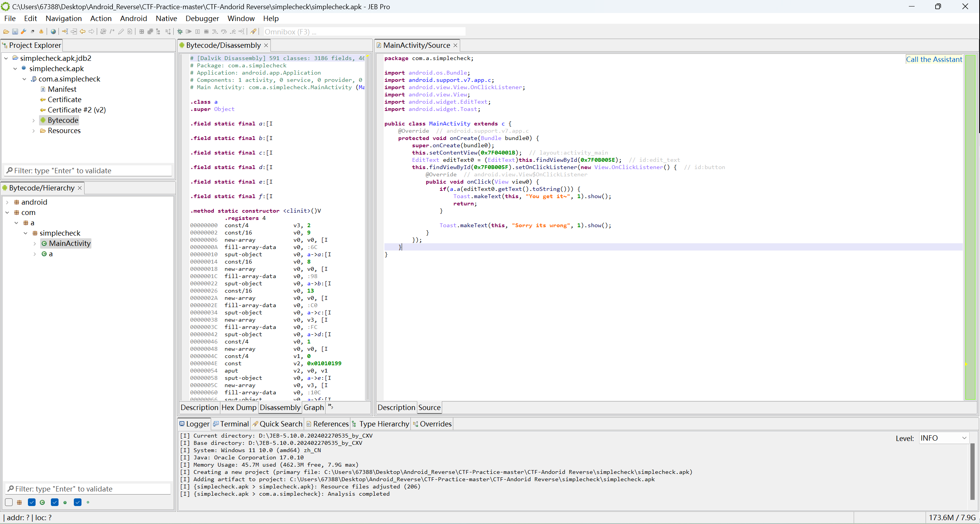Open the Quick Search tab

click(x=277, y=424)
